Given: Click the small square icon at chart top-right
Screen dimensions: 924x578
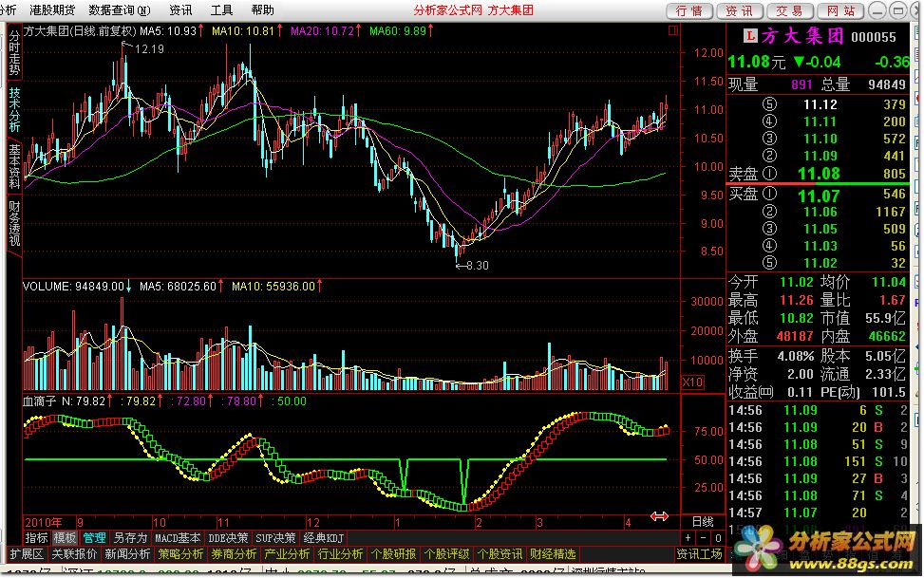Looking at the screenshot, I should tap(673, 30).
